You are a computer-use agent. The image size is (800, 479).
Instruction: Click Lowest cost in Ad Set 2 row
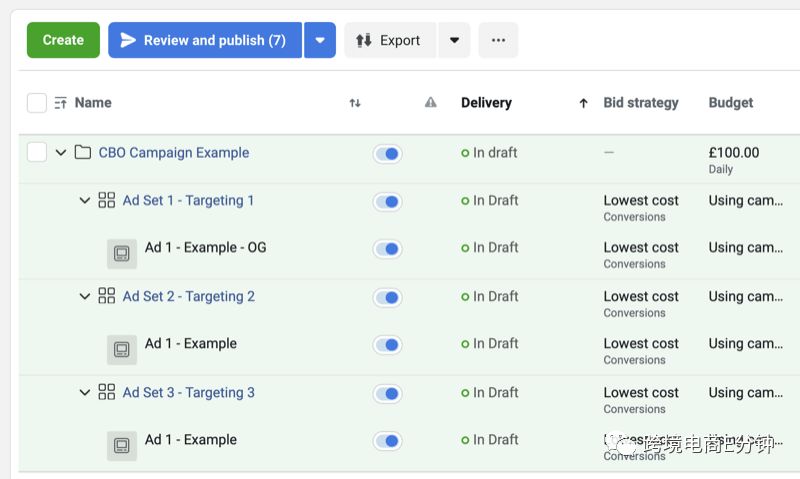(641, 296)
